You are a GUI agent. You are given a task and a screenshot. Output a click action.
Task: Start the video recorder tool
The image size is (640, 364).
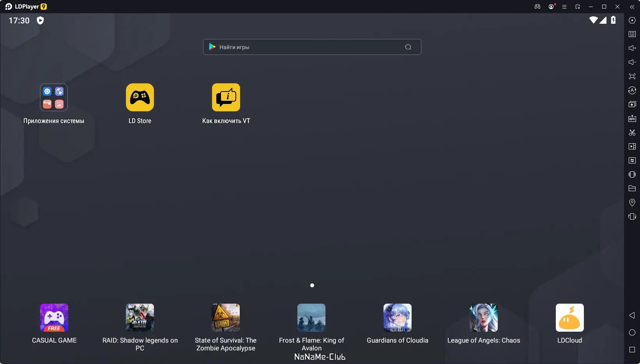click(x=632, y=146)
